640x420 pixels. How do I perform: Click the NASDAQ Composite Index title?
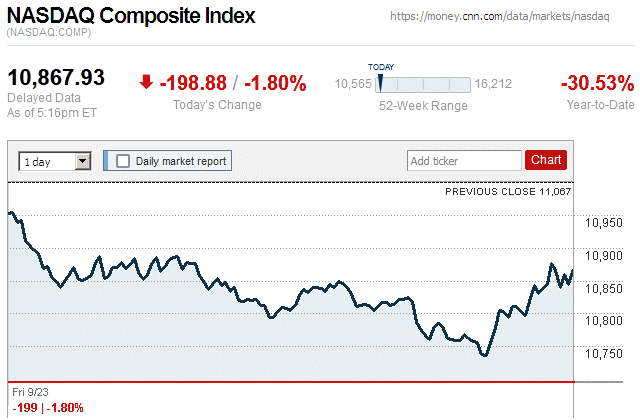[131, 17]
